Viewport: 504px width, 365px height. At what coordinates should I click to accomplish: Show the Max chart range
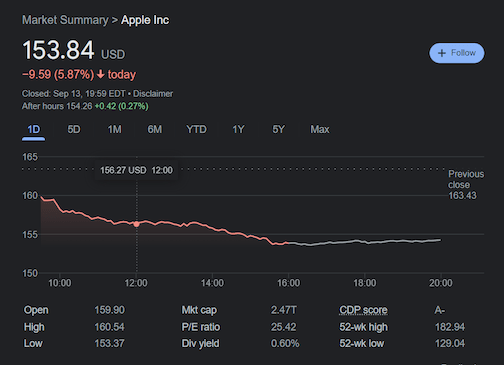[320, 129]
